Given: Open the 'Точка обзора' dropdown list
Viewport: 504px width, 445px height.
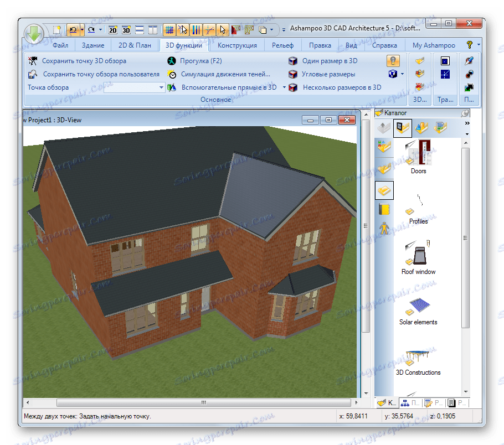Looking at the screenshot, I should pyautogui.click(x=161, y=87).
